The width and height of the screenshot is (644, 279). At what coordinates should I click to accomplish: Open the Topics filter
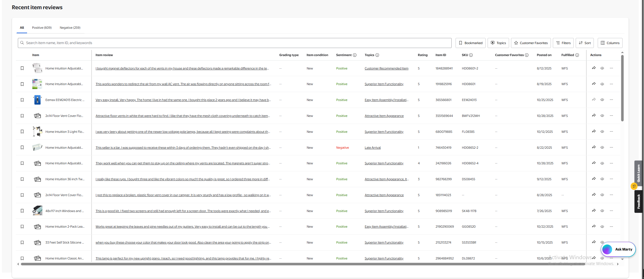pyautogui.click(x=498, y=43)
